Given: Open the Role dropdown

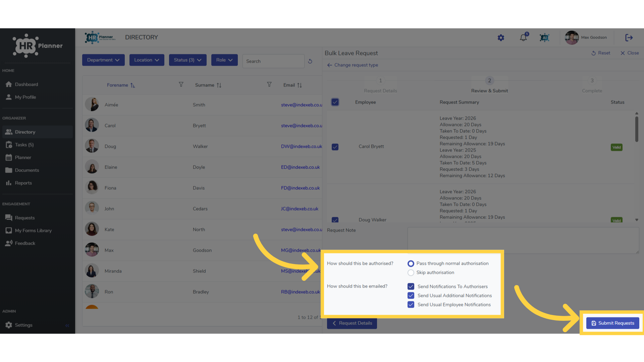Looking at the screenshot, I should tap(224, 60).
